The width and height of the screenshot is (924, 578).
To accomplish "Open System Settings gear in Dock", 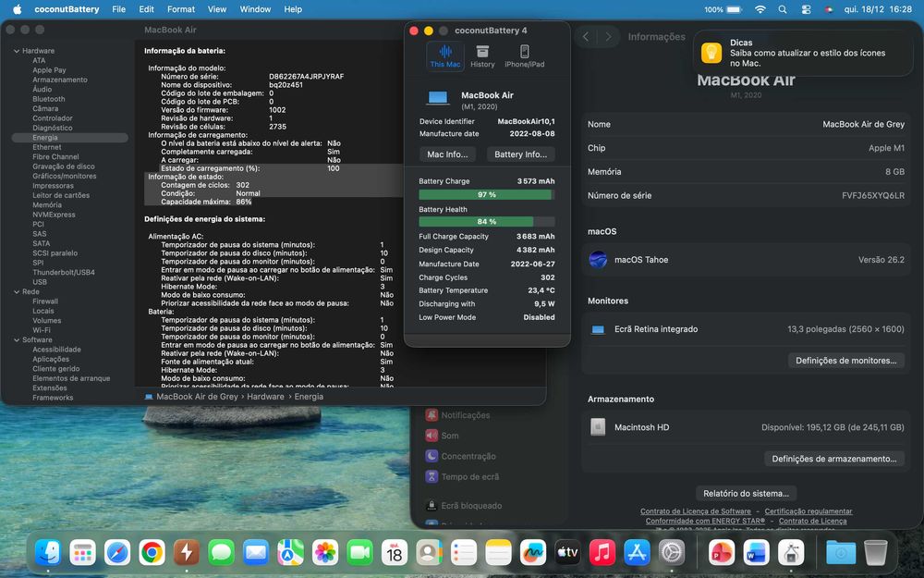I will click(672, 553).
